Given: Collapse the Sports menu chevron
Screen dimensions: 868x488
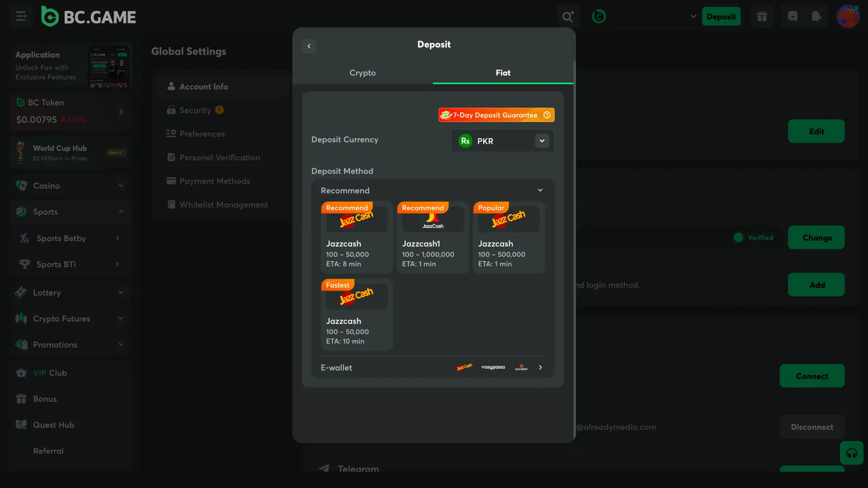Looking at the screenshot, I should 121,211.
